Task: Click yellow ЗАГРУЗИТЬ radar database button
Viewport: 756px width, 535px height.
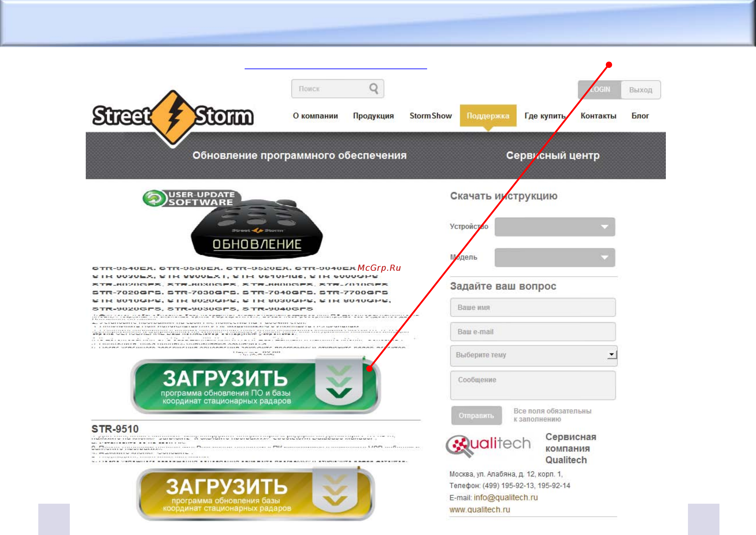Action: (x=256, y=494)
